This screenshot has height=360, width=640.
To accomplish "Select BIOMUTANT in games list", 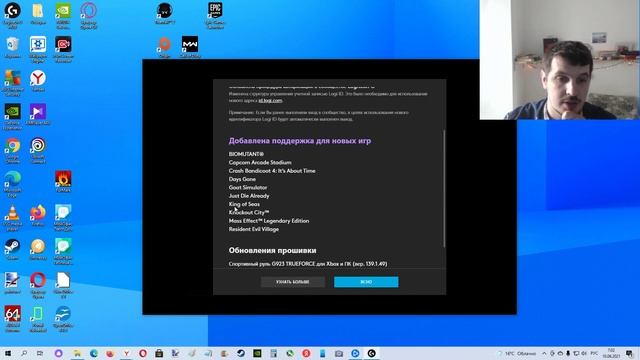I will [x=246, y=154].
